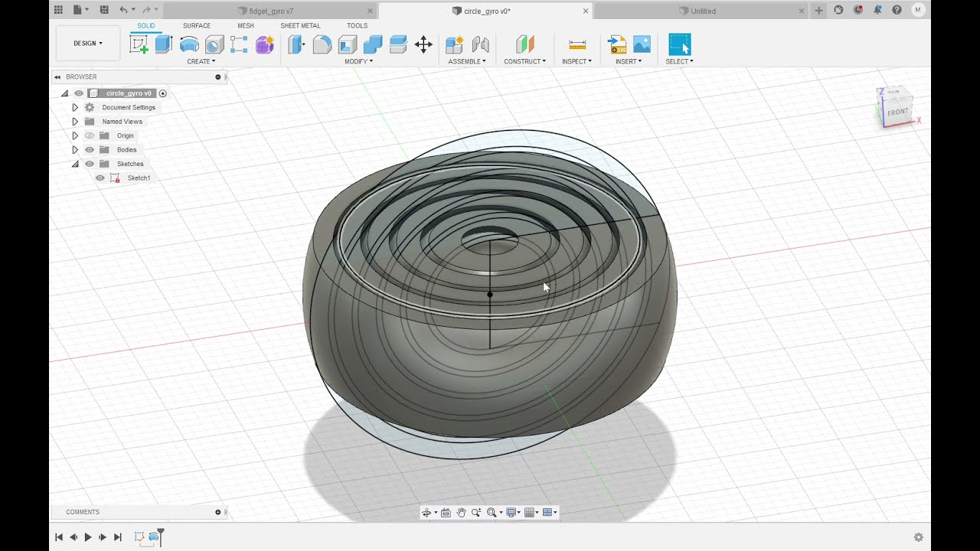This screenshot has width=980, height=551.
Task: Select the Move/Copy tool
Action: (423, 44)
